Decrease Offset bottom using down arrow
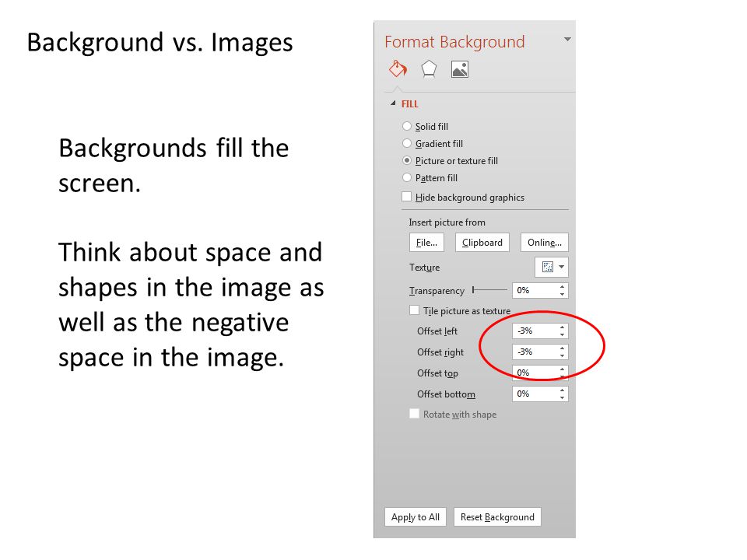Image resolution: width=747 pixels, height=560 pixels. (x=562, y=397)
